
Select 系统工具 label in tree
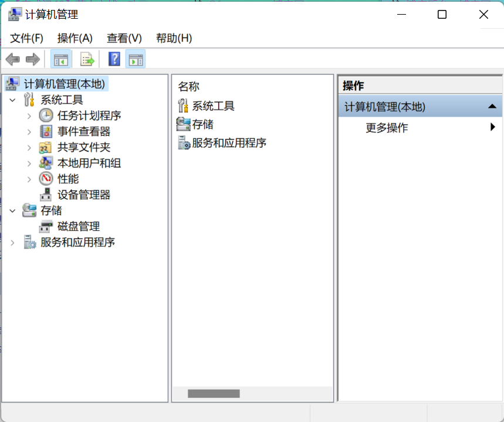(62, 100)
